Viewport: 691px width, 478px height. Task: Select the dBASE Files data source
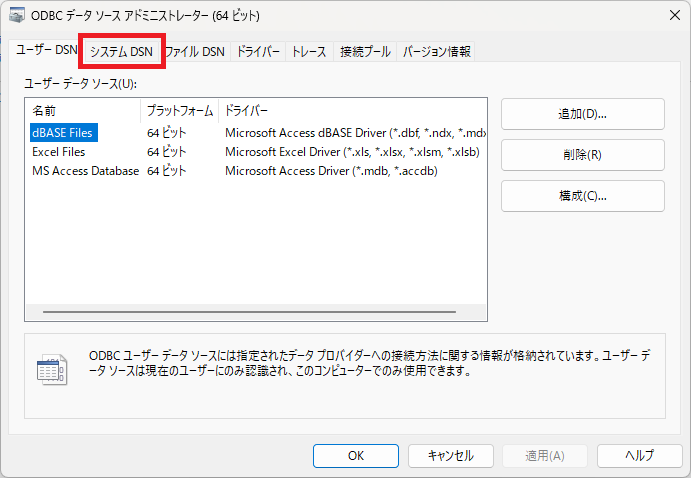[x=63, y=133]
